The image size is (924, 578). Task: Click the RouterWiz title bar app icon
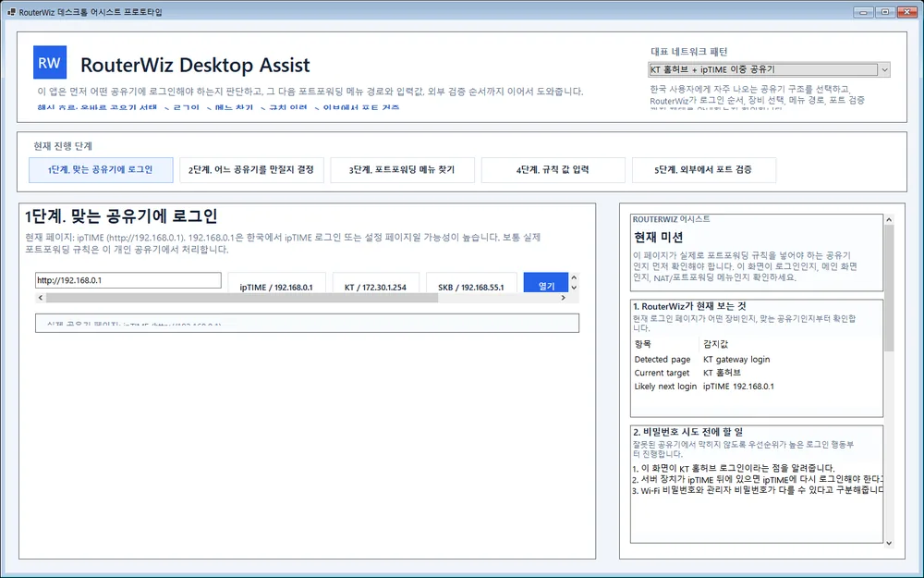click(11, 12)
